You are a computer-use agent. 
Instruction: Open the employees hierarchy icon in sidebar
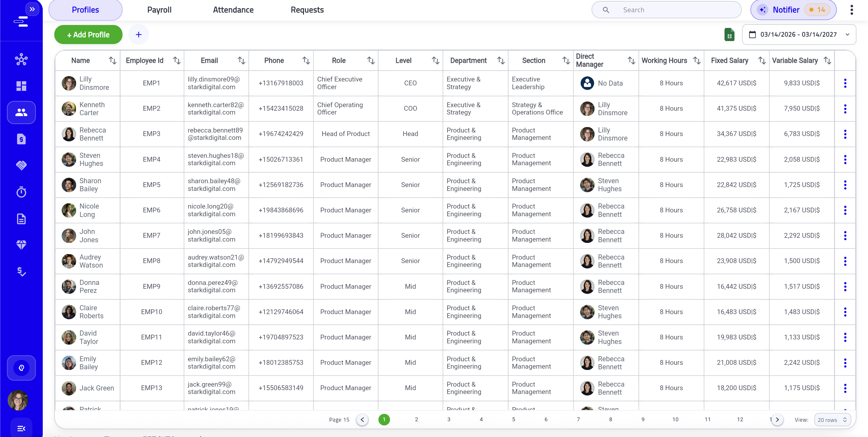tap(21, 59)
